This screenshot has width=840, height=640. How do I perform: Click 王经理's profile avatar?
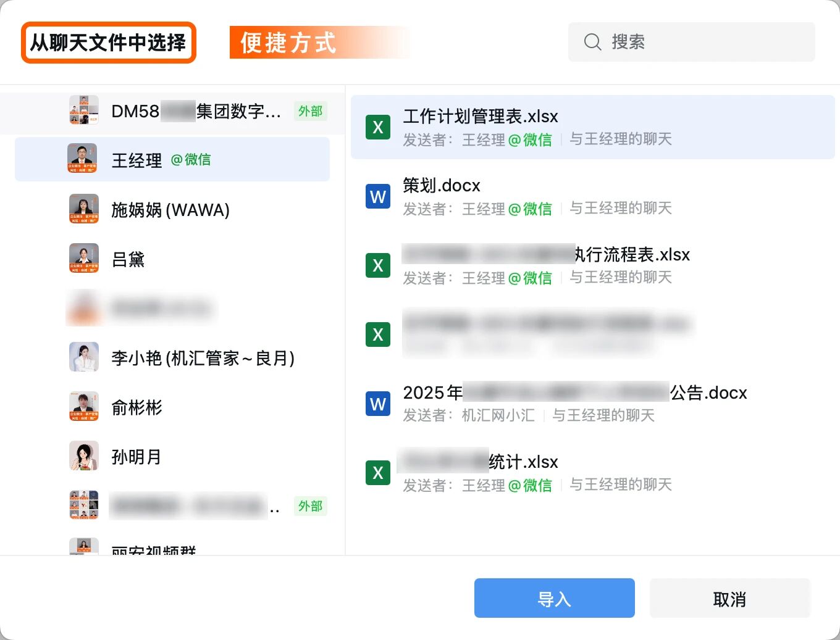[x=83, y=159]
